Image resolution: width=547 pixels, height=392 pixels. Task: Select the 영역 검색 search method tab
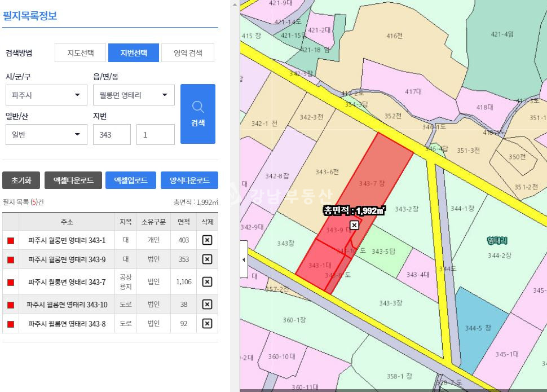[x=188, y=52]
